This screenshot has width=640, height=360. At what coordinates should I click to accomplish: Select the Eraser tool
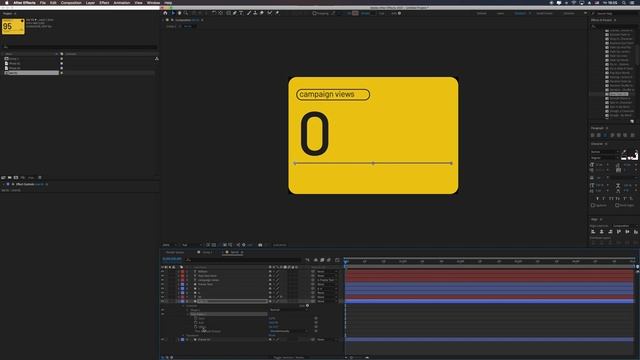[x=262, y=13]
